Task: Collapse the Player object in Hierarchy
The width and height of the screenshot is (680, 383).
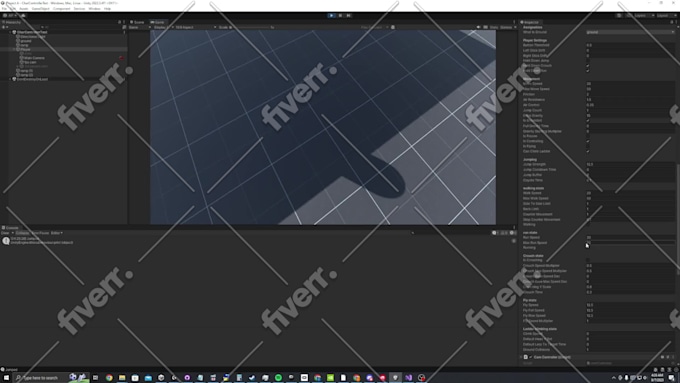Action: coord(15,49)
